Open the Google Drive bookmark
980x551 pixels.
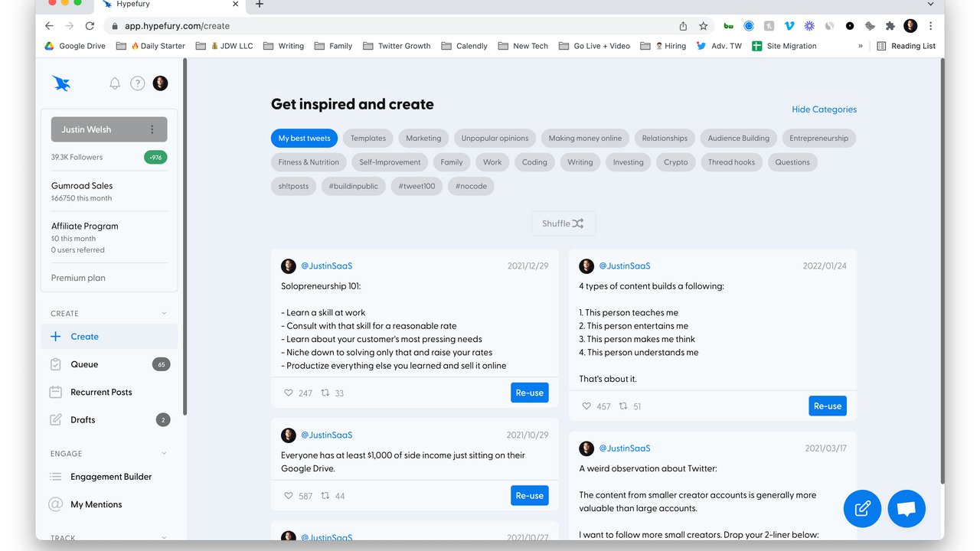pyautogui.click(x=75, y=46)
